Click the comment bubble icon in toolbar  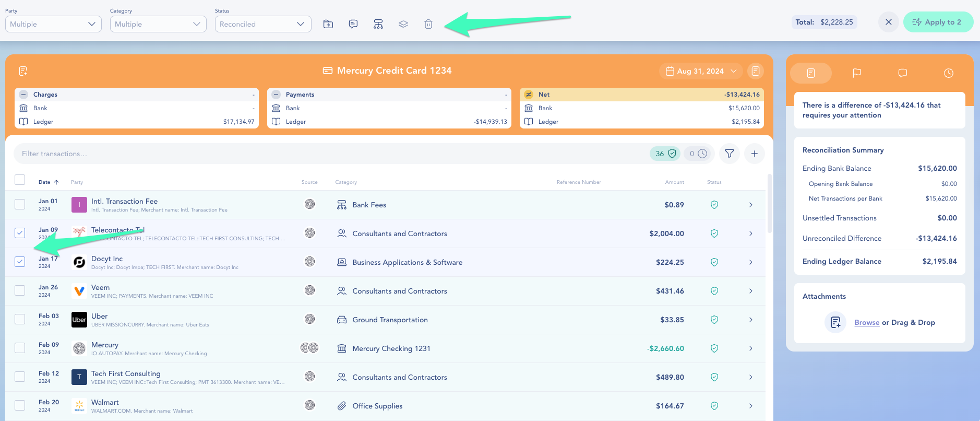[x=353, y=24]
